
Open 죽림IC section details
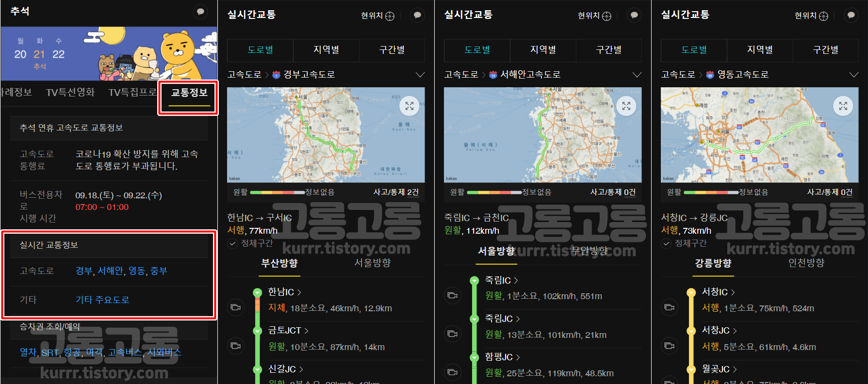[x=502, y=280]
